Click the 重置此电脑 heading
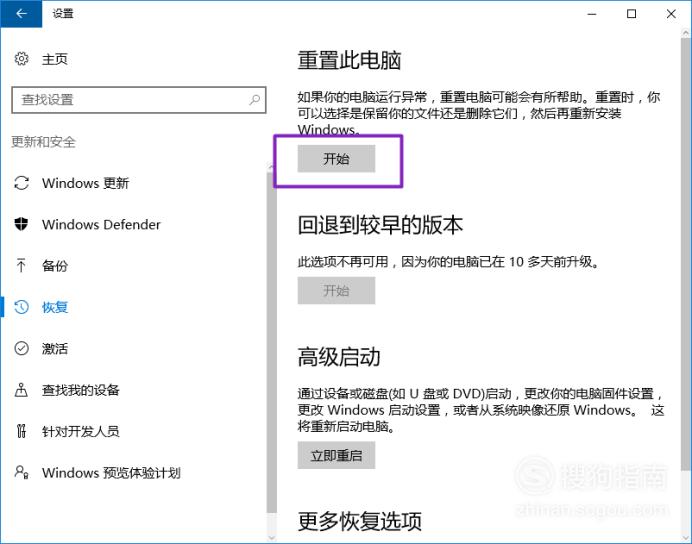 coord(349,60)
